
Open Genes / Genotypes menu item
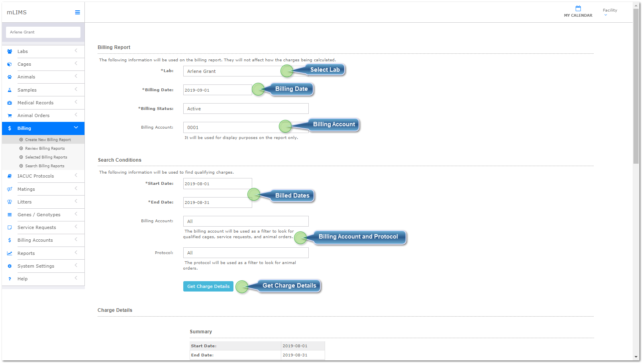point(43,215)
